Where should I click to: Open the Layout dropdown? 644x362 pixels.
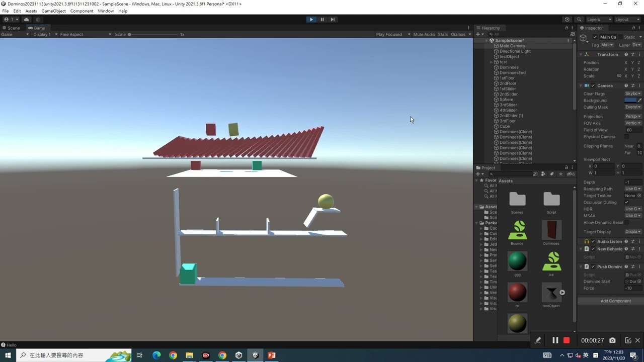(627, 20)
